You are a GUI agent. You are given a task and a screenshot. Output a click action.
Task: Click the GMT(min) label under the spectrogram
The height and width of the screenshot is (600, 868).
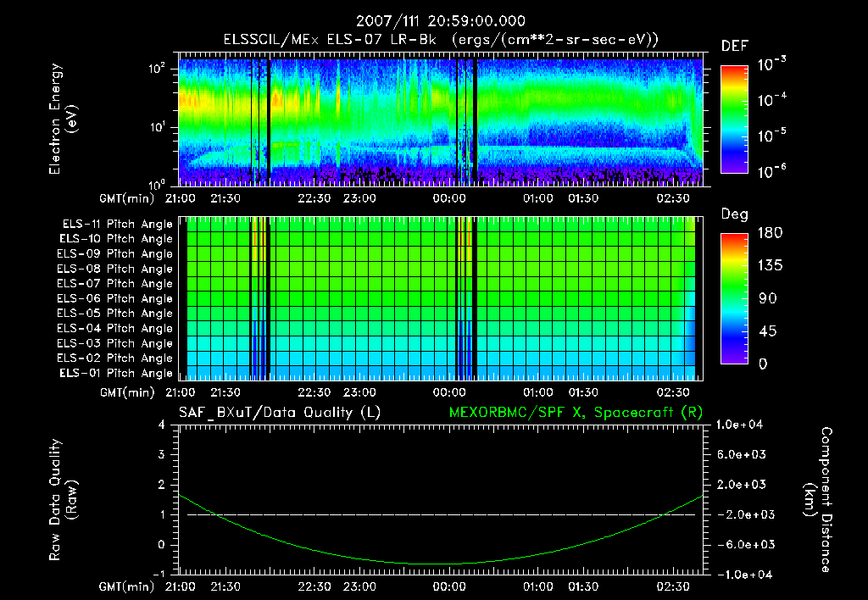pyautogui.click(x=127, y=199)
